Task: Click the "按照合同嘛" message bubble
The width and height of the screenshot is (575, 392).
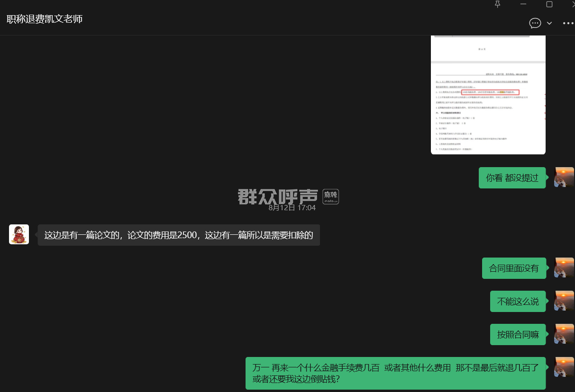Action: click(518, 335)
